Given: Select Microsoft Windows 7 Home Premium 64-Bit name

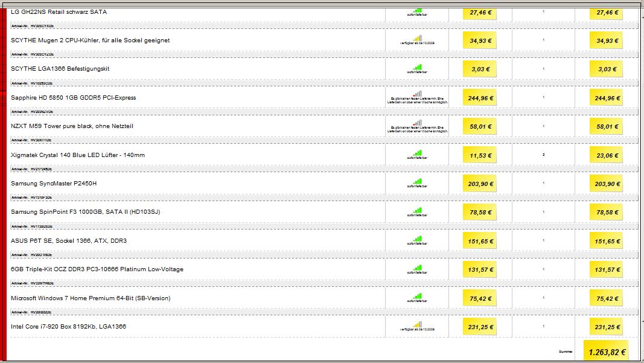Looking at the screenshot, I should 91,298.
